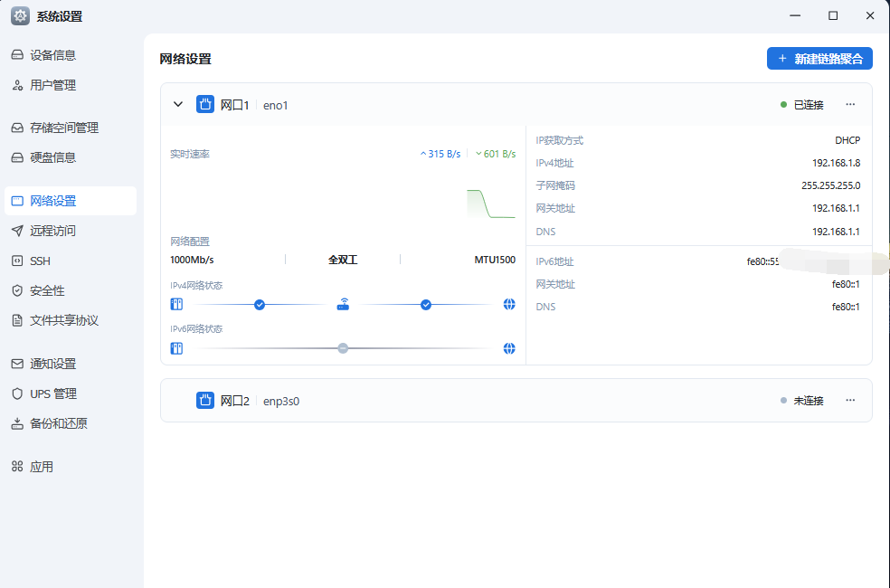890x588 pixels.
Task: Click the 网口2 ethernet port icon
Action: (205, 400)
